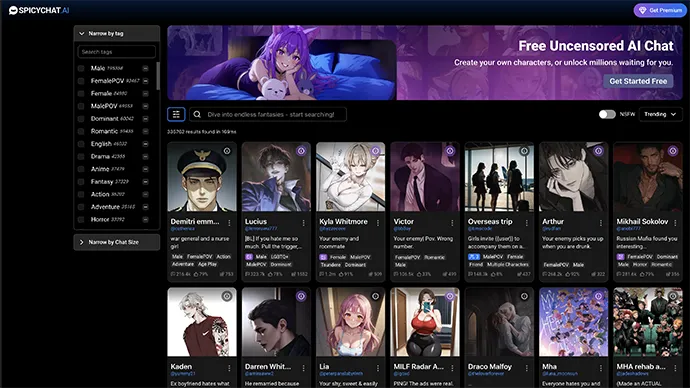Click the main character search field
The height and width of the screenshot is (388, 690).
(268, 114)
